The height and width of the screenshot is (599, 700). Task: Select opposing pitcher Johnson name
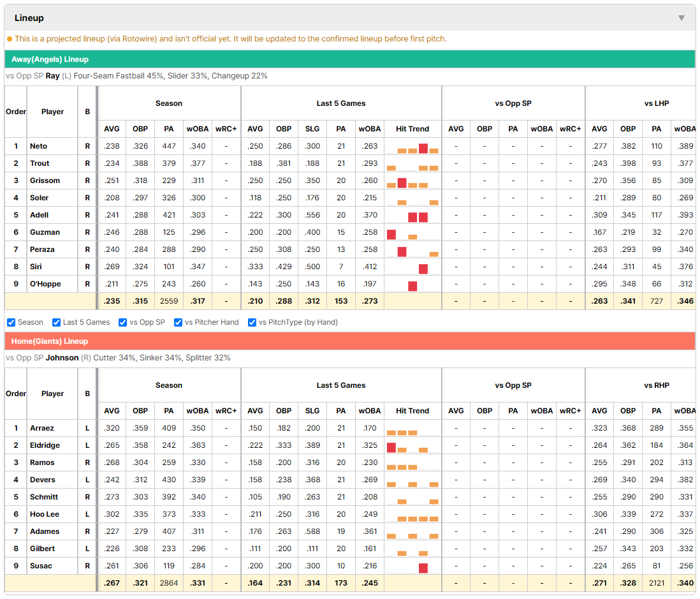tap(62, 359)
